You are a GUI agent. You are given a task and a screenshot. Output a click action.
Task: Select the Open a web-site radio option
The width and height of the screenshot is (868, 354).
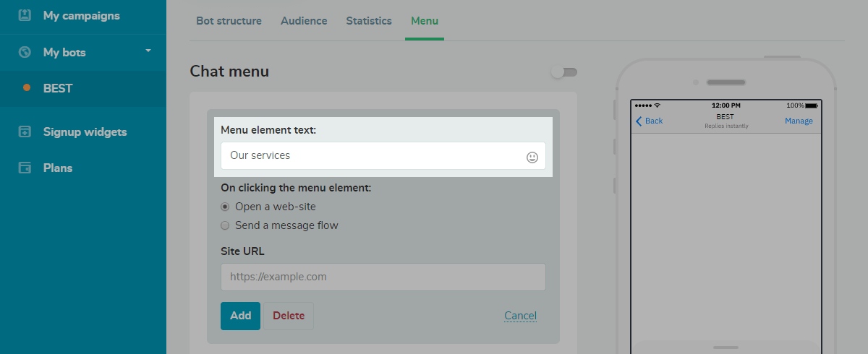(225, 207)
